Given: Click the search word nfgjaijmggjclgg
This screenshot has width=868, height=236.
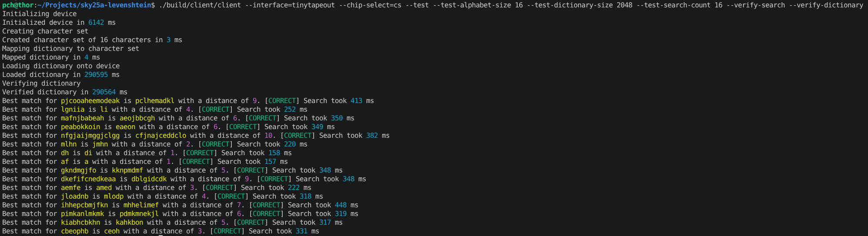Looking at the screenshot, I should (90, 136).
